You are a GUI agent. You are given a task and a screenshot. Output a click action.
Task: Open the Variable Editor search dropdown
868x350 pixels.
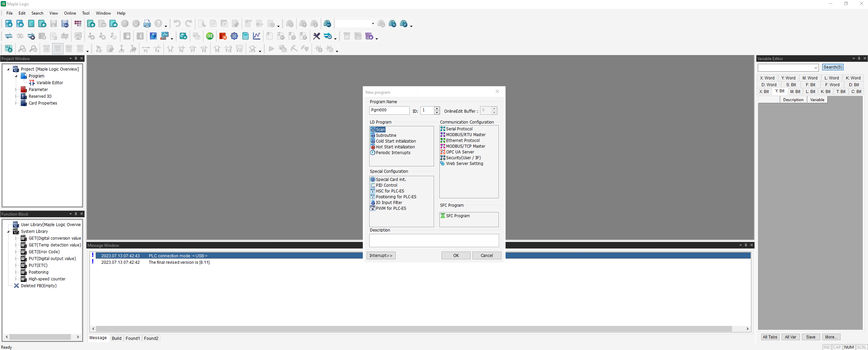tap(815, 68)
